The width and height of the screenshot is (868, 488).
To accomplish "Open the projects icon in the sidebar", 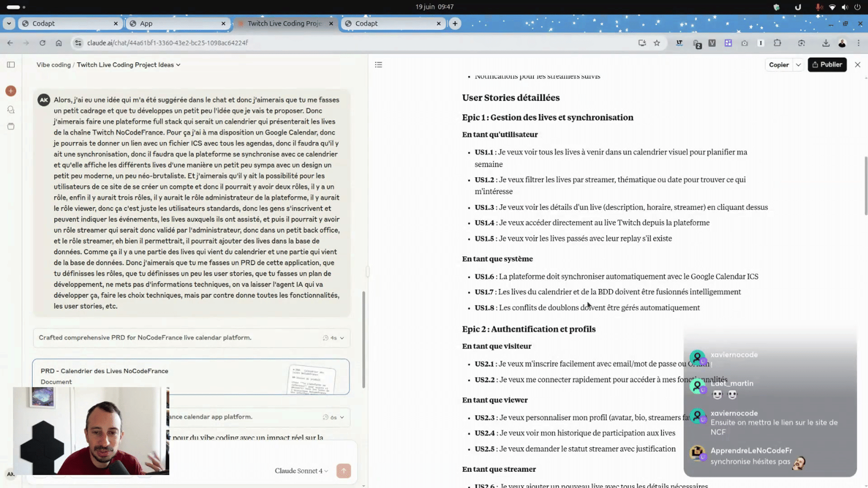I will 11,127.
